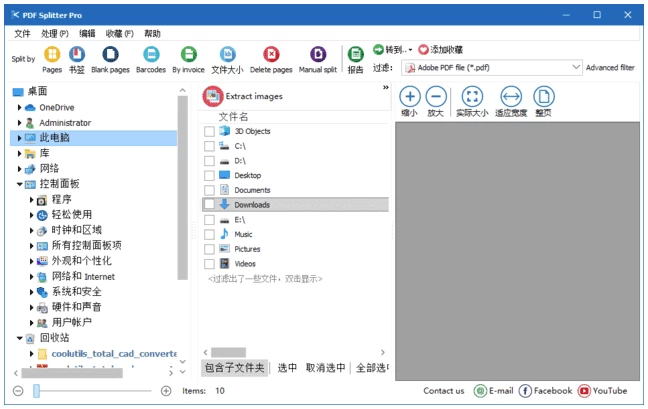This screenshot has height=409, width=648.
Task: Click the thumbnail size slider handle
Action: (x=36, y=391)
